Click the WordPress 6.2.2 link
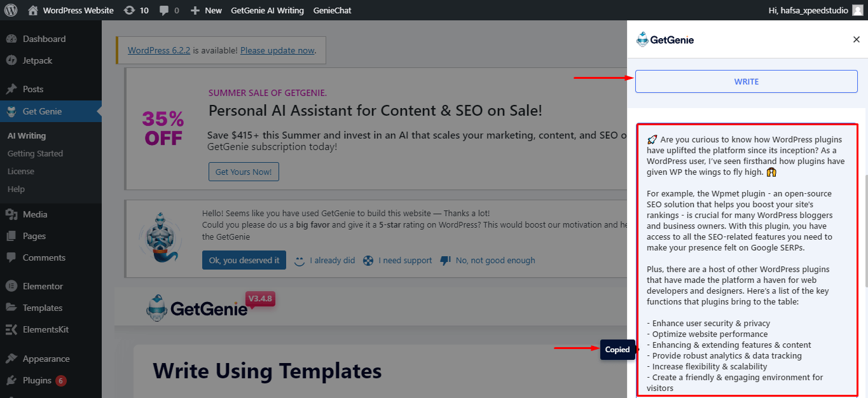Image resolution: width=868 pixels, height=398 pixels. (x=159, y=50)
